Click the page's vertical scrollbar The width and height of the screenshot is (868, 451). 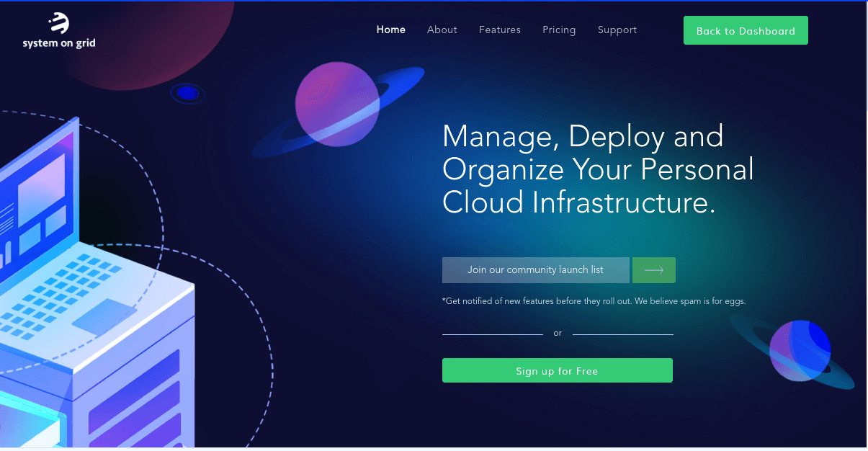coord(866,216)
